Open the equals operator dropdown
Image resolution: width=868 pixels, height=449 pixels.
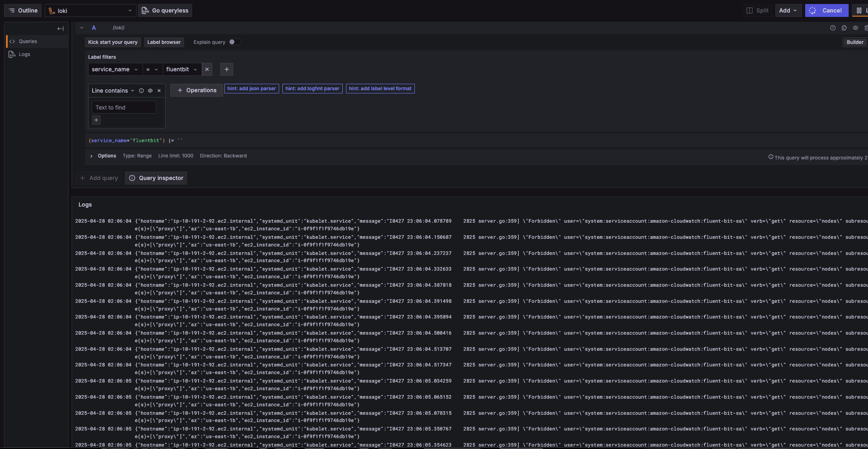(x=152, y=69)
